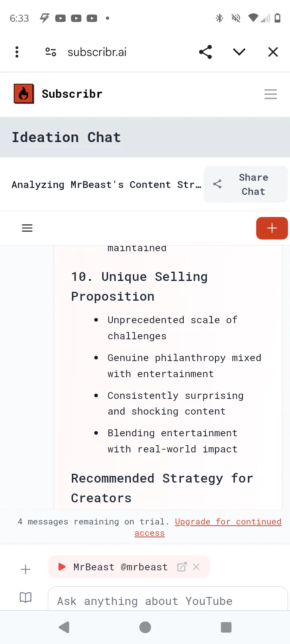Tap the chat title Analyzing MrBeast's Content
290x644 pixels.
click(106, 185)
